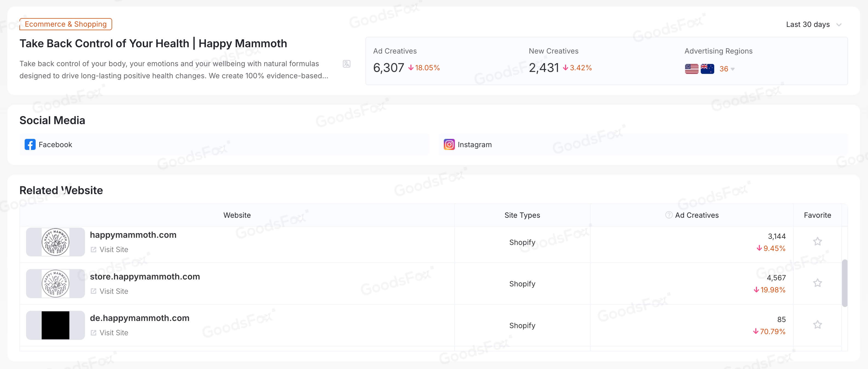
Task: Favorite happymammoth.com with the star
Action: tap(817, 242)
